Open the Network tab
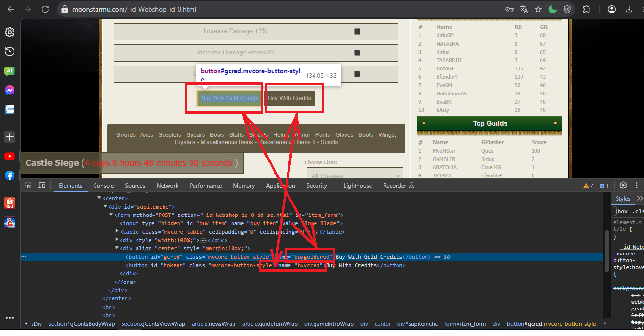The image size is (644, 336). pyautogui.click(x=167, y=186)
